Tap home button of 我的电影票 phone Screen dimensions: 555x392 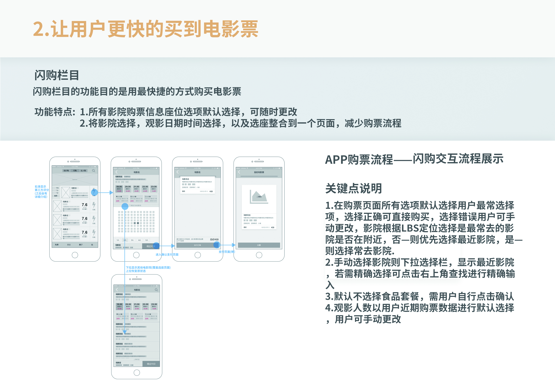[259, 255]
